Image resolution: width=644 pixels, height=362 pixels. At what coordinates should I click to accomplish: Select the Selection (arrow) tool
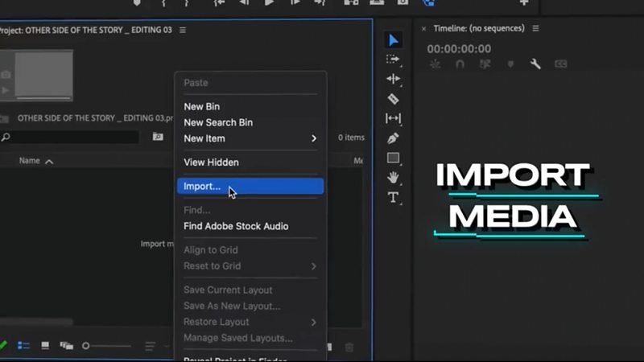pyautogui.click(x=393, y=40)
